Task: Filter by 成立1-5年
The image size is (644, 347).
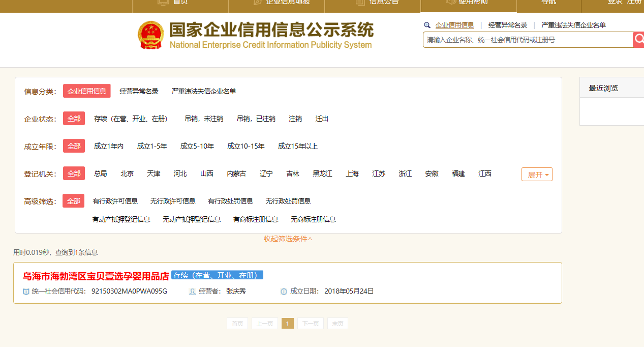Action: click(152, 146)
